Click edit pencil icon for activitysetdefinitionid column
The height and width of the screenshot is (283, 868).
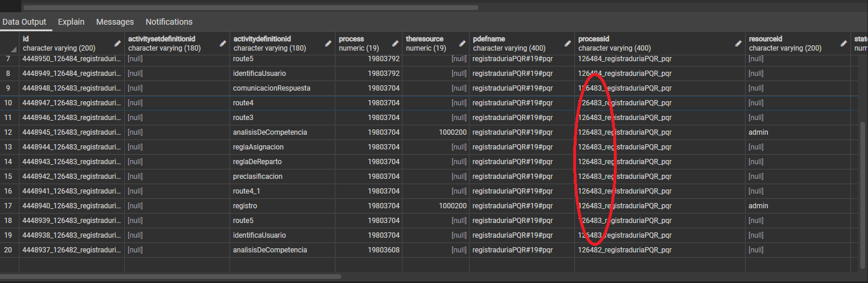pos(223,44)
